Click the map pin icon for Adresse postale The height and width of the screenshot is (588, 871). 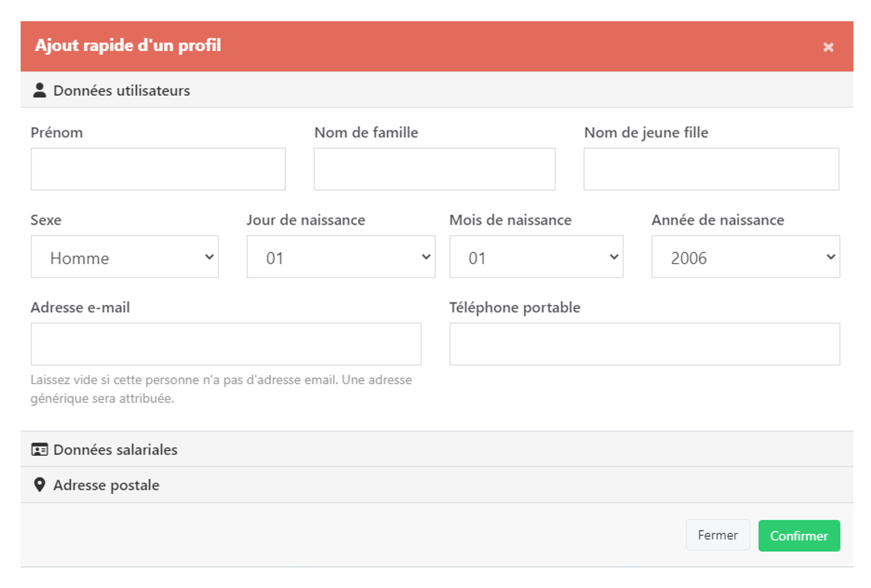pyautogui.click(x=39, y=485)
